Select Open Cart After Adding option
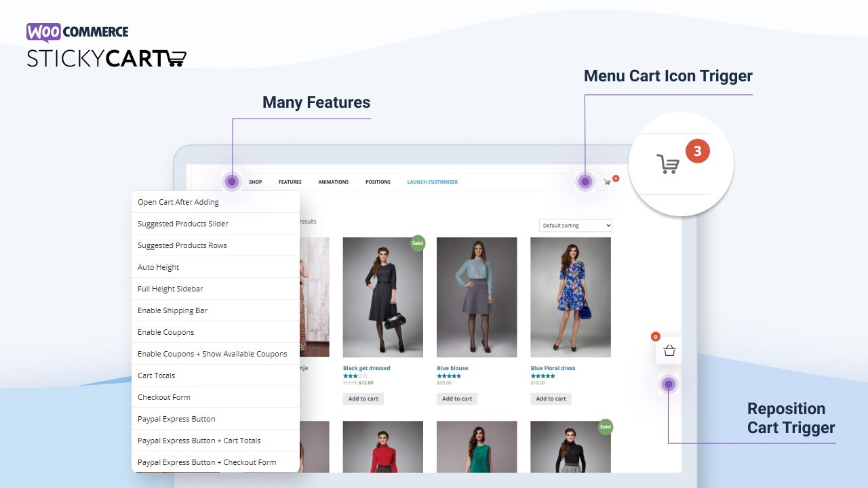Viewport: 868px width, 488px height. click(215, 202)
